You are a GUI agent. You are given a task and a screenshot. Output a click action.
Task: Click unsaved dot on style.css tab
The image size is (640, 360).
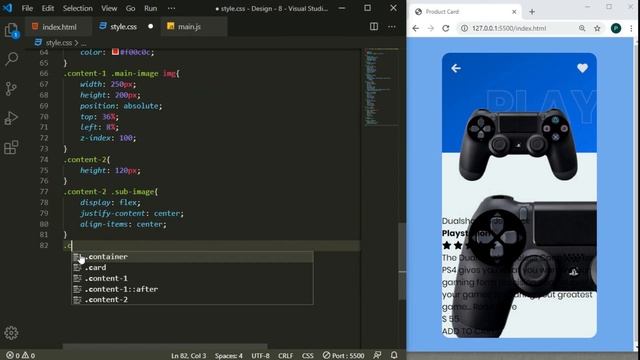coord(151,27)
